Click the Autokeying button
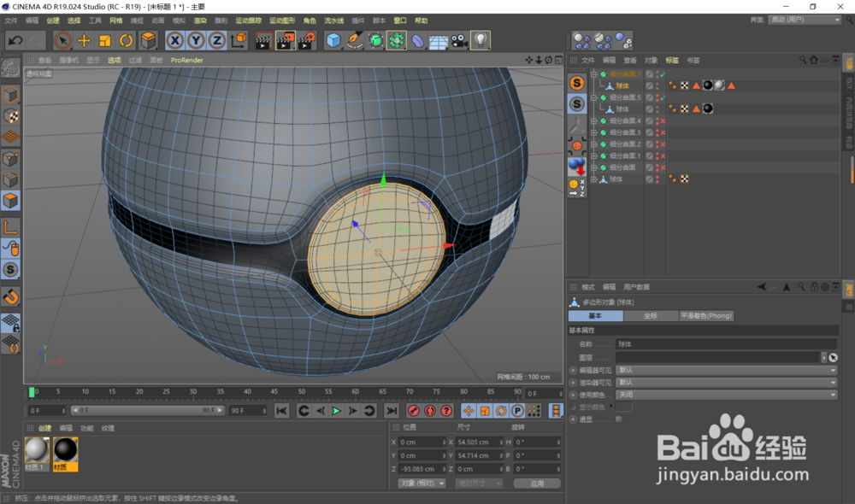The height and width of the screenshot is (504, 855). pos(430,411)
